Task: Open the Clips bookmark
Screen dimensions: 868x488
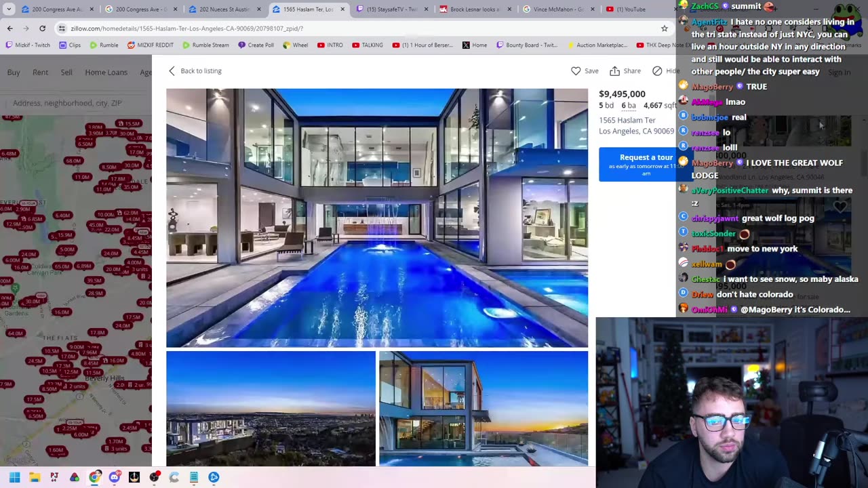Action: click(x=70, y=45)
